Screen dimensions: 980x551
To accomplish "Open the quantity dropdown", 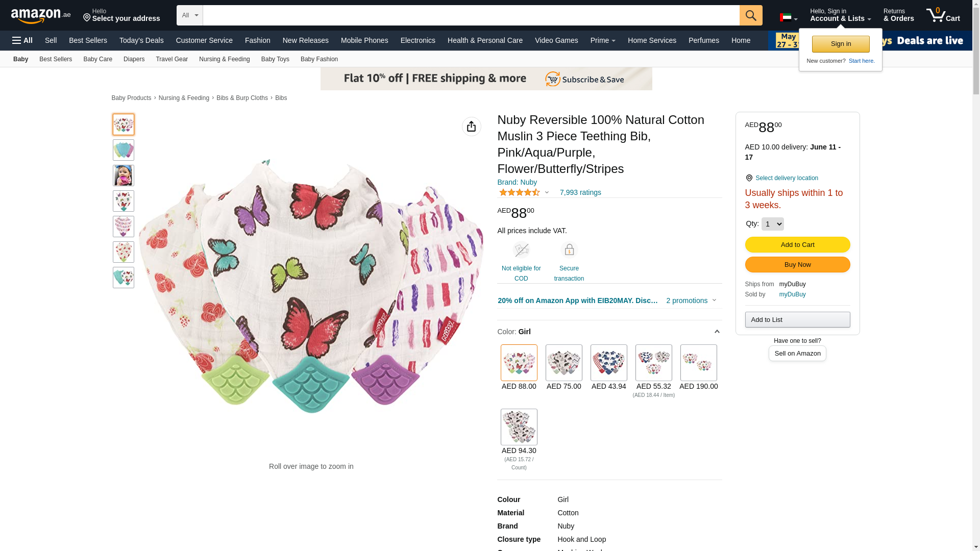I will pos(772,224).
